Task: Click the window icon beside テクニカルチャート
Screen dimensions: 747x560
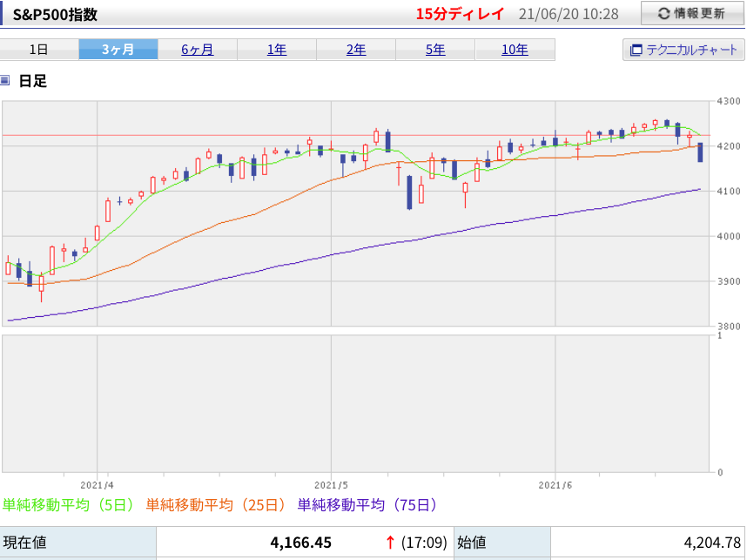Action: click(636, 50)
